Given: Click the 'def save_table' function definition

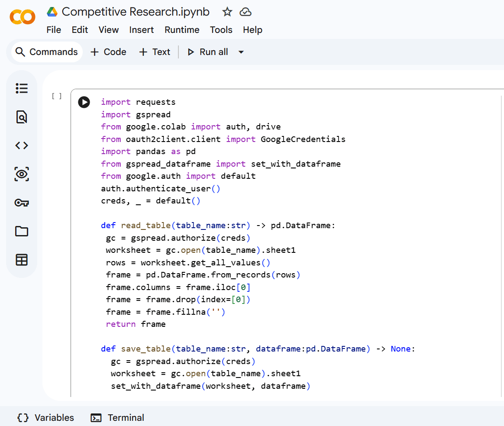Looking at the screenshot, I should tap(258, 349).
